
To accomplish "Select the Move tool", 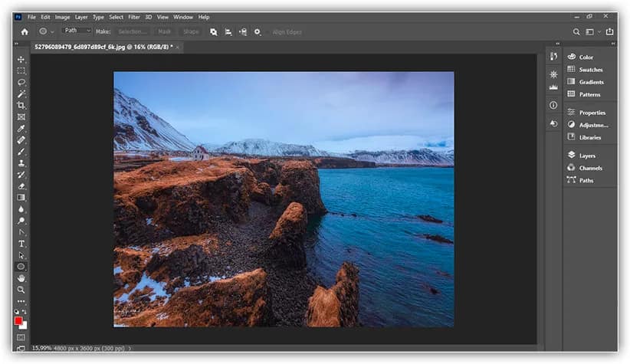I will click(21, 59).
